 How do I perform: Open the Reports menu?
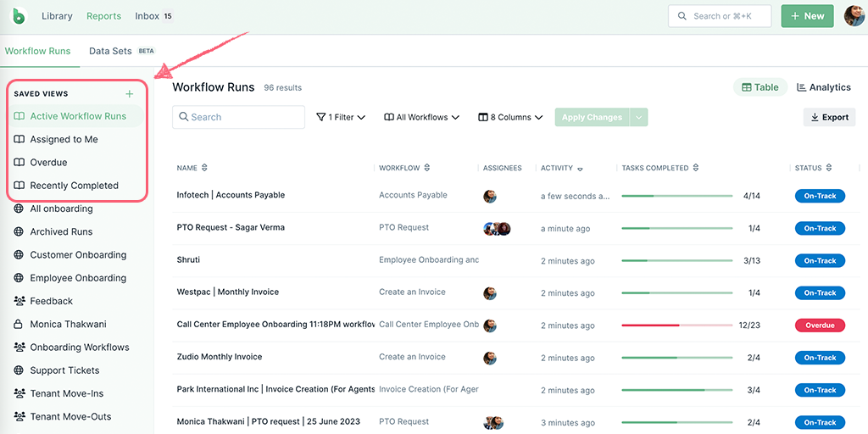tap(103, 16)
